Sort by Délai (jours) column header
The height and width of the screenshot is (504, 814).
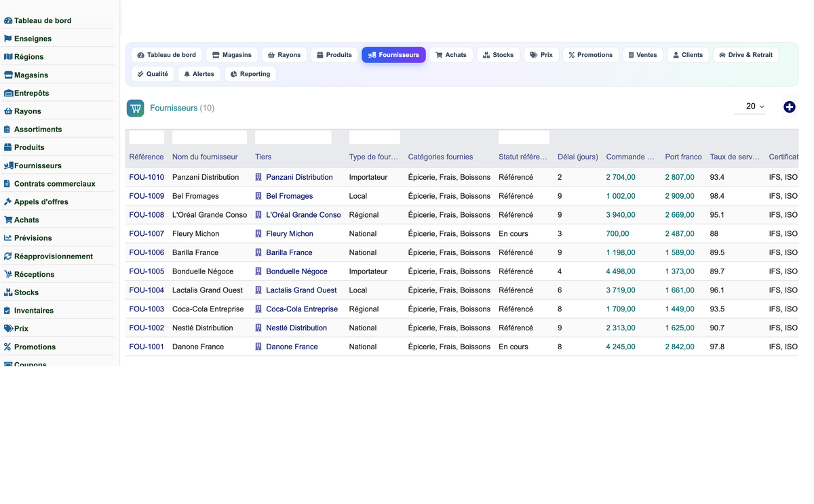point(578,157)
